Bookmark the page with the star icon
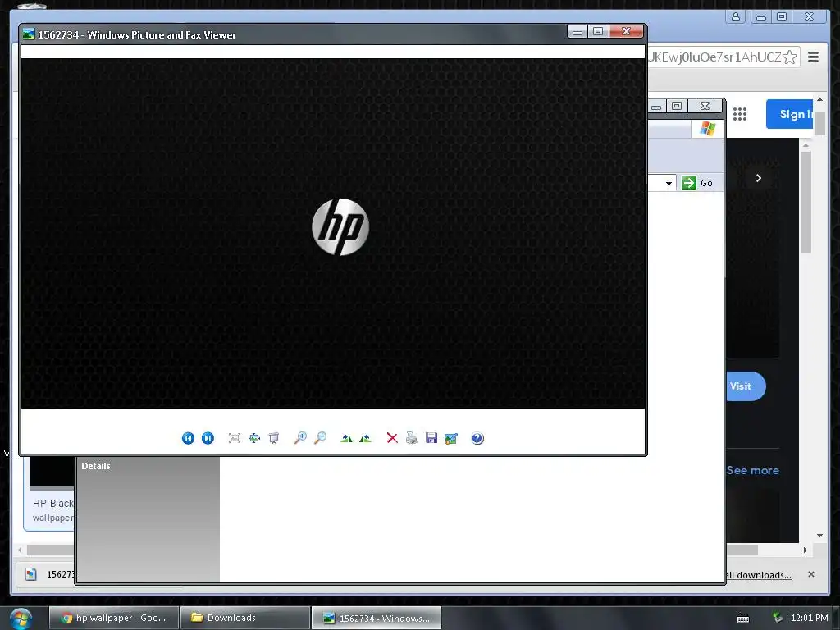 (x=790, y=57)
